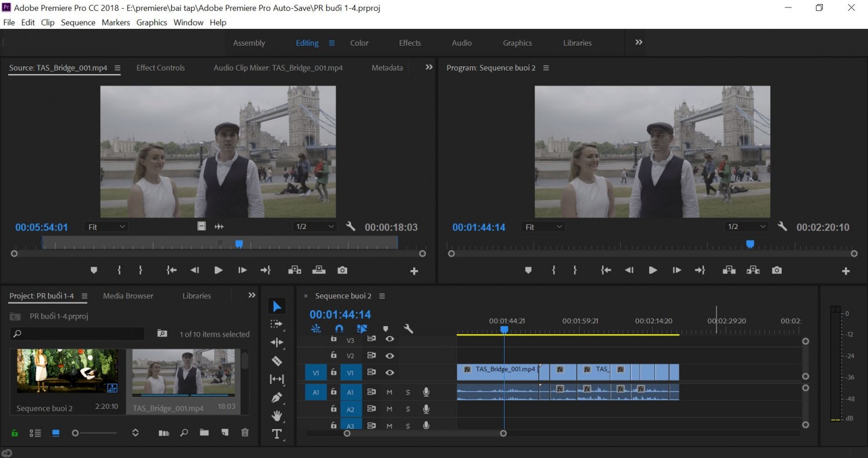
Task: Adjust Project panel thumbnail zoom slider
Action: [75, 433]
